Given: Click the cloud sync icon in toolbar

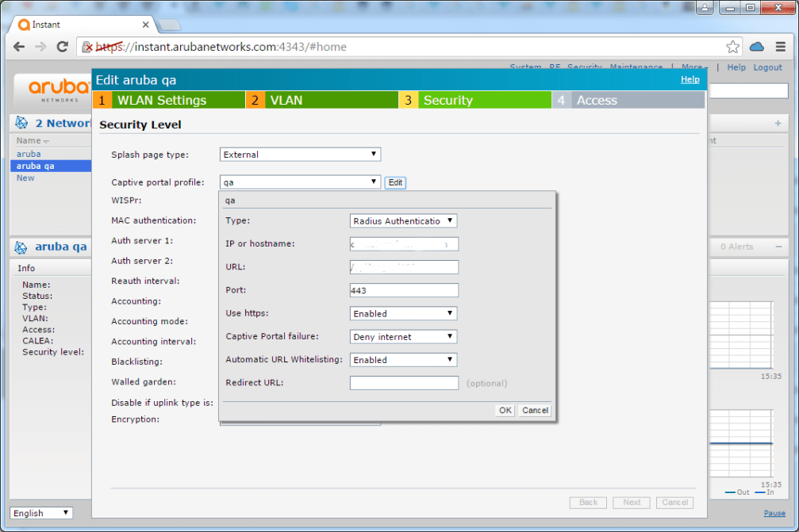Looking at the screenshot, I should point(756,47).
